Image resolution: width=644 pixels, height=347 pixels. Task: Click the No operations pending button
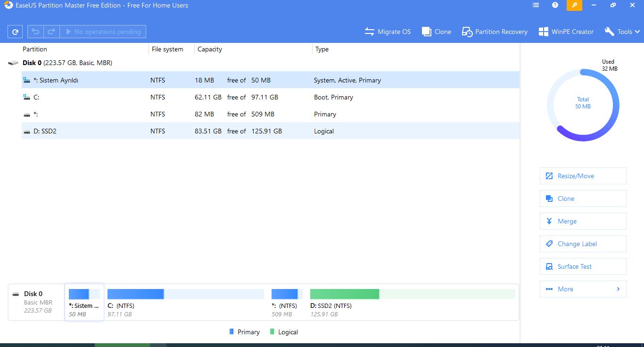(103, 32)
